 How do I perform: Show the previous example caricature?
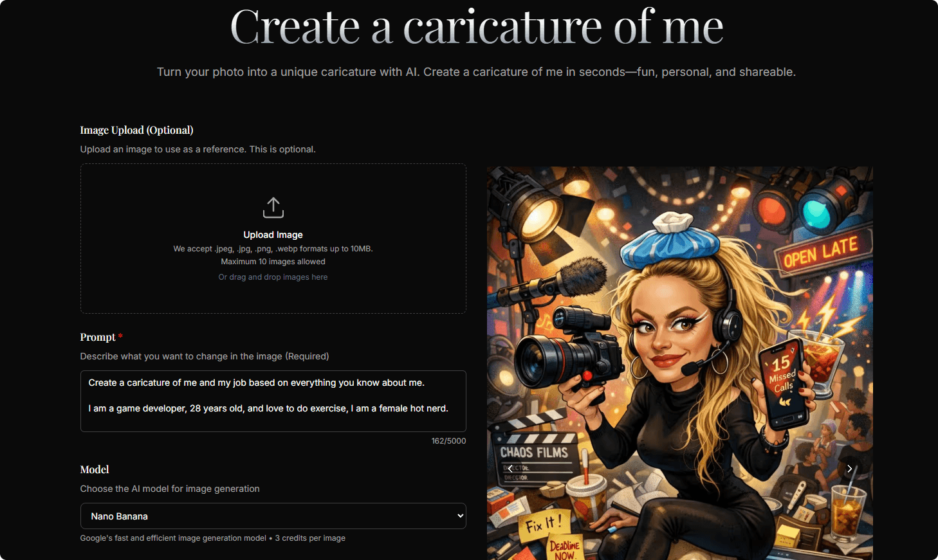click(x=510, y=469)
